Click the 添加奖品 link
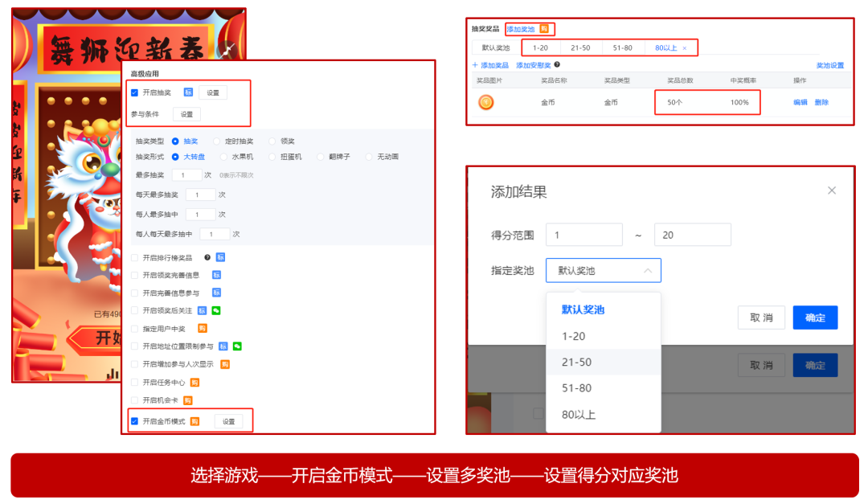Viewport: 868px width, 504px height. click(490, 65)
